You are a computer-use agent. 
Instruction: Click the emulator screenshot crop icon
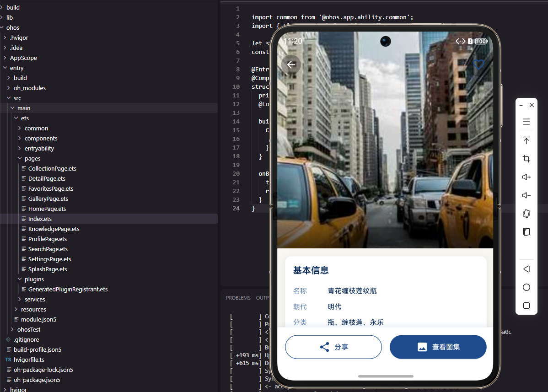pos(527,159)
